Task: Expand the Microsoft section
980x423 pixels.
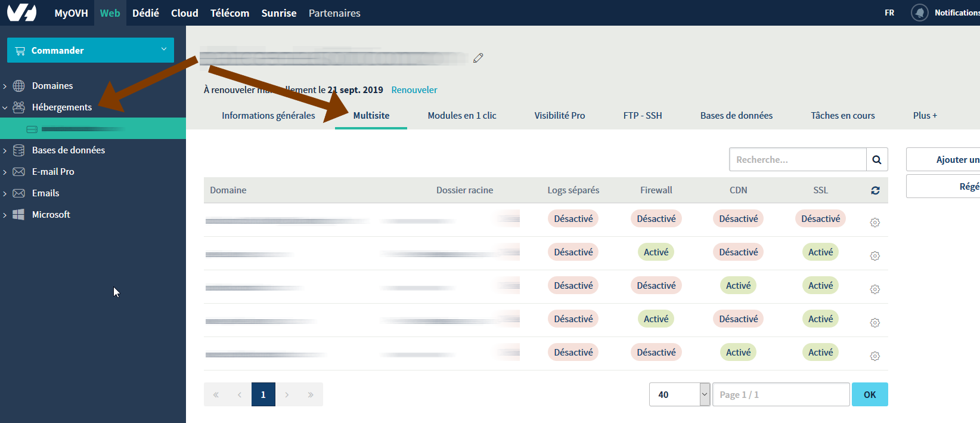Action: click(x=5, y=215)
